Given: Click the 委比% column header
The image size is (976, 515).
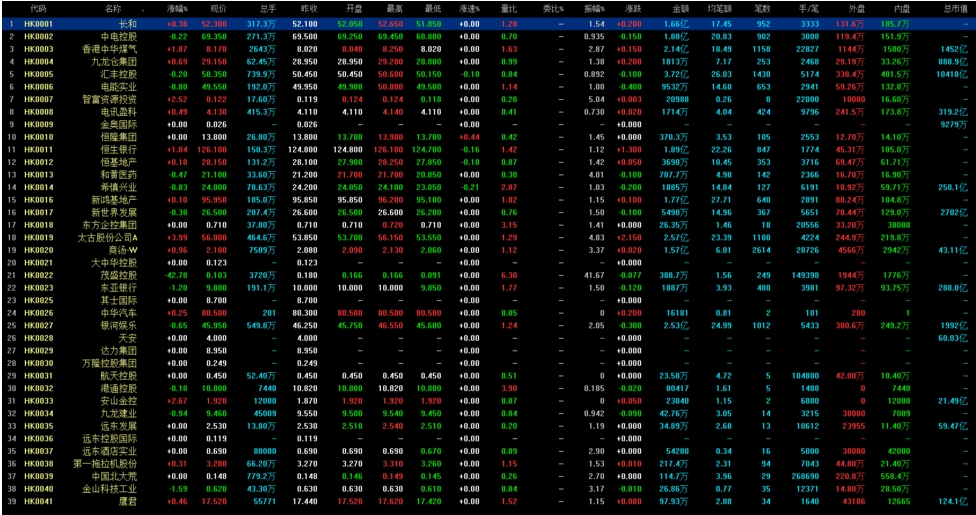Looking at the screenshot, I should click(553, 9).
